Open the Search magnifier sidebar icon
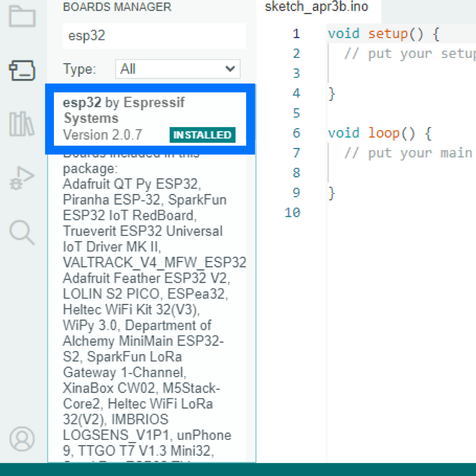The width and height of the screenshot is (476, 476). (x=22, y=232)
